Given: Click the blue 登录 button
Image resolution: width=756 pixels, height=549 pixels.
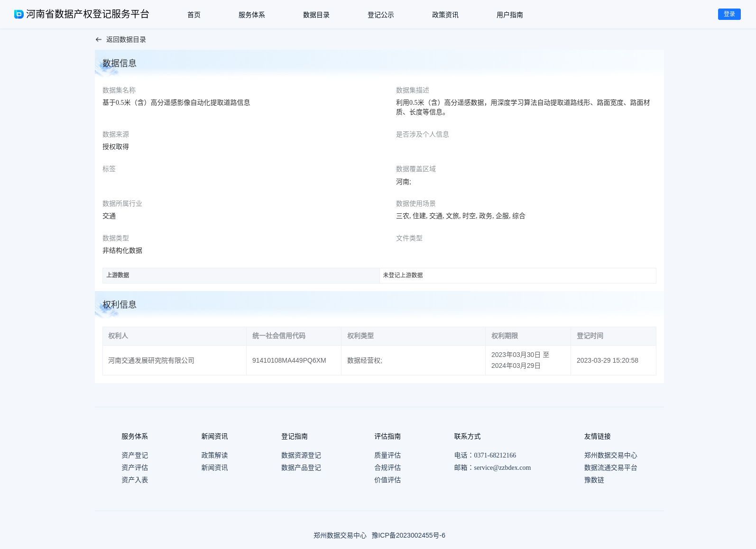Looking at the screenshot, I should coord(729,14).
